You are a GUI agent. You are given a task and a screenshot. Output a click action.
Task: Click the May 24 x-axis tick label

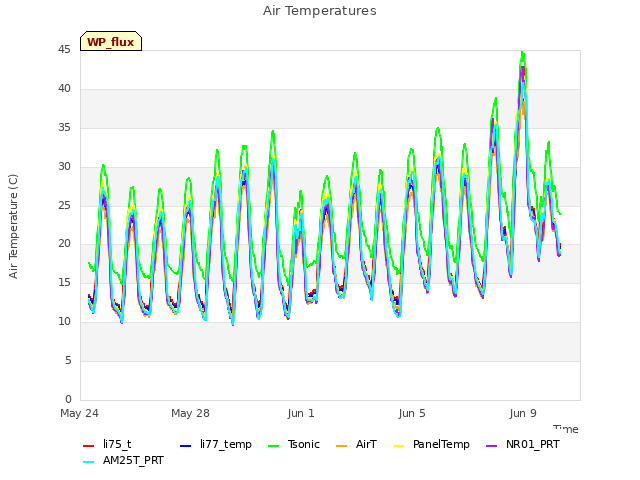(x=79, y=413)
